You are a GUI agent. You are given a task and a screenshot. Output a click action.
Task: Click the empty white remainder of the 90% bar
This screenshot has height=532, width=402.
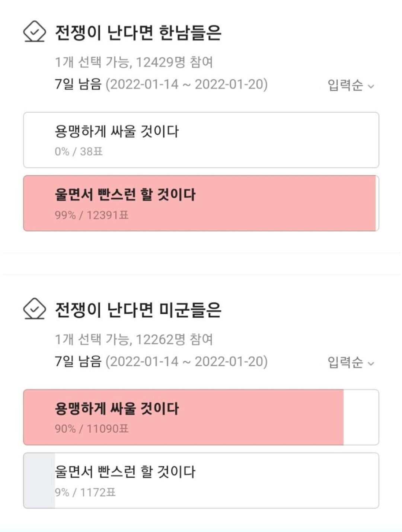click(x=361, y=417)
